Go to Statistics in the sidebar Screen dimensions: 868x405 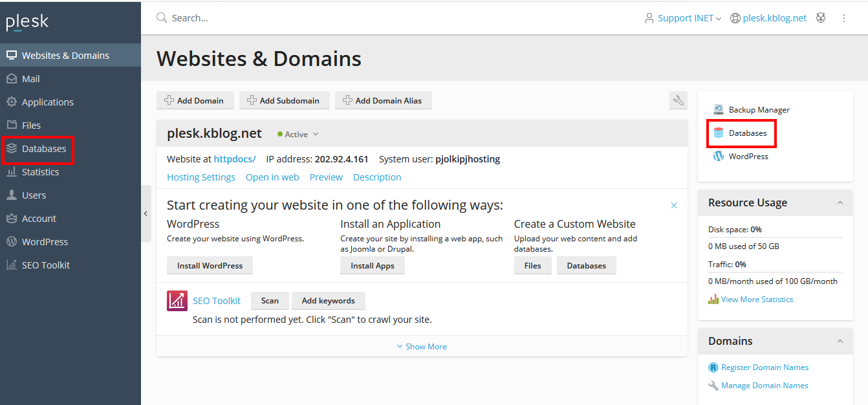point(40,172)
